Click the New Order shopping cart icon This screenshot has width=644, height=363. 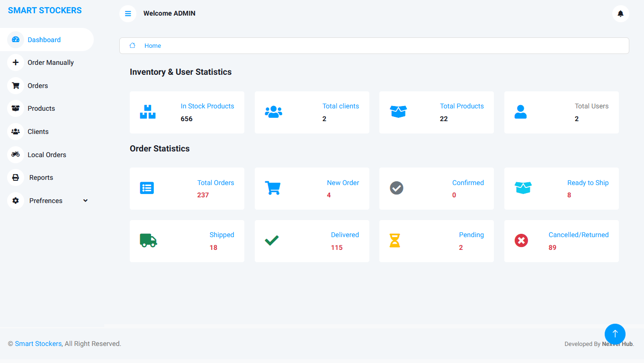click(x=272, y=188)
